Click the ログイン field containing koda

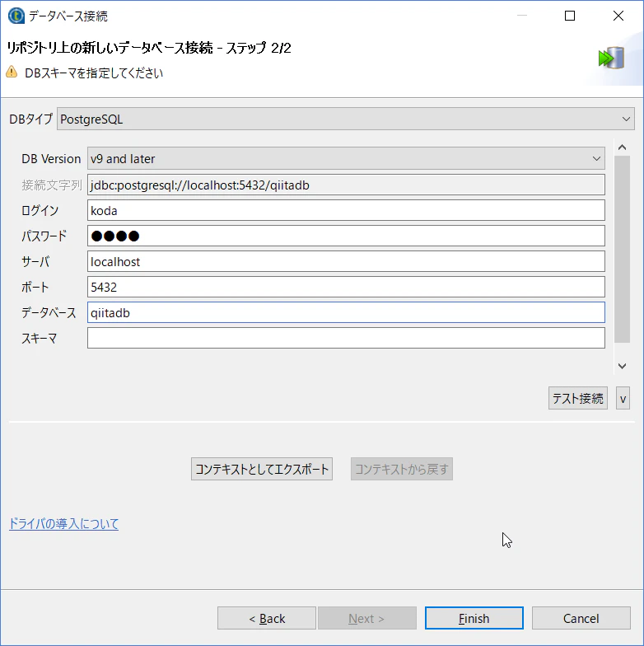click(x=346, y=211)
